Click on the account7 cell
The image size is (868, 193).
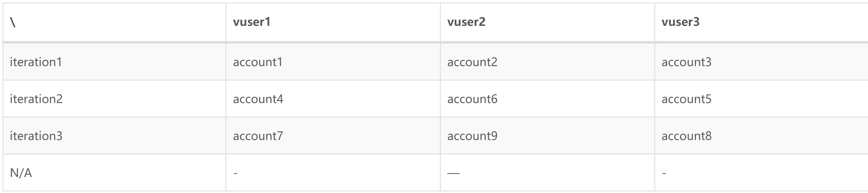pyautogui.click(x=258, y=136)
